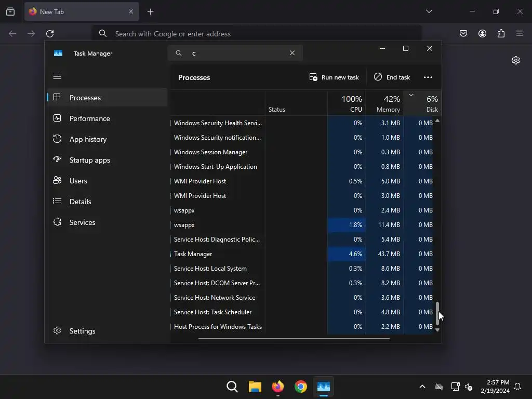Sort processes by CPU column
This screenshot has width=532, height=399.
point(347,103)
